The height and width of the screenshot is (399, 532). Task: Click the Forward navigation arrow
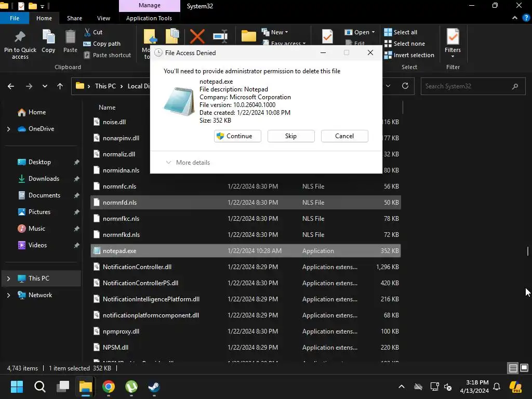[x=29, y=86]
